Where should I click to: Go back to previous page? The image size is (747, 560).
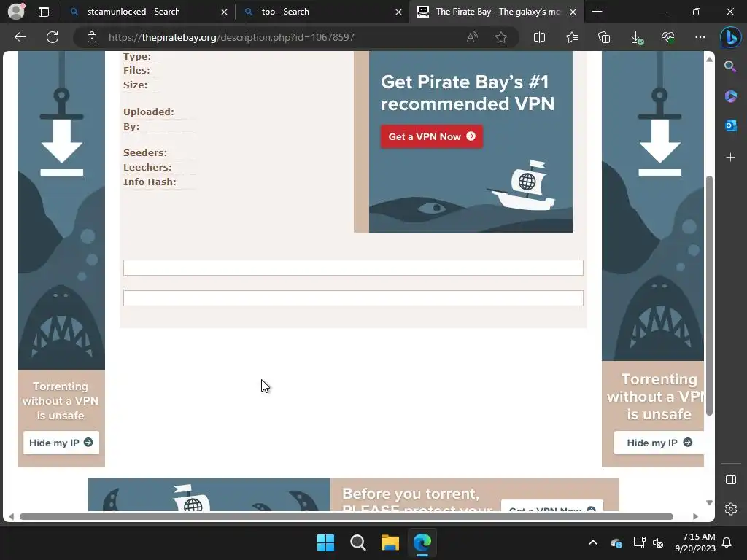coord(20,37)
